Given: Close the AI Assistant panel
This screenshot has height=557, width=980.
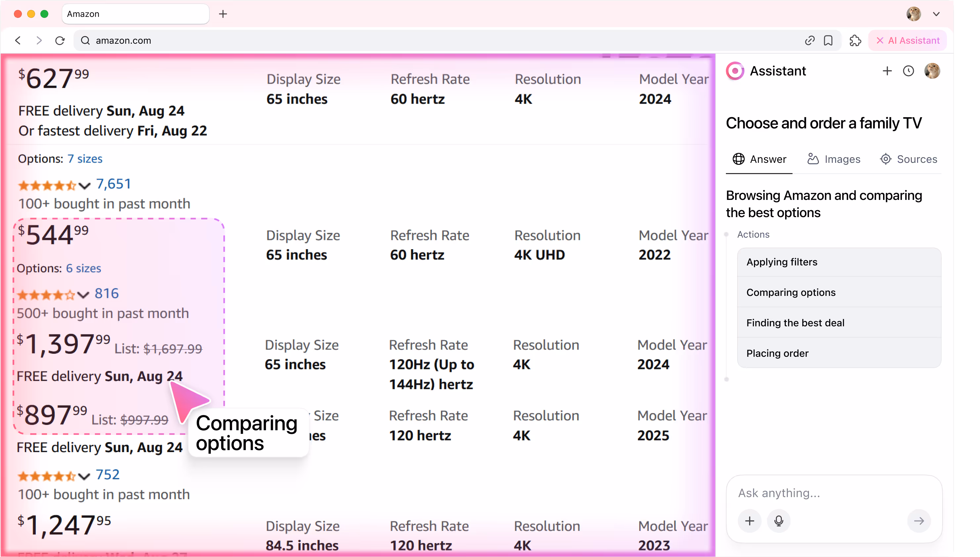Looking at the screenshot, I should [907, 40].
